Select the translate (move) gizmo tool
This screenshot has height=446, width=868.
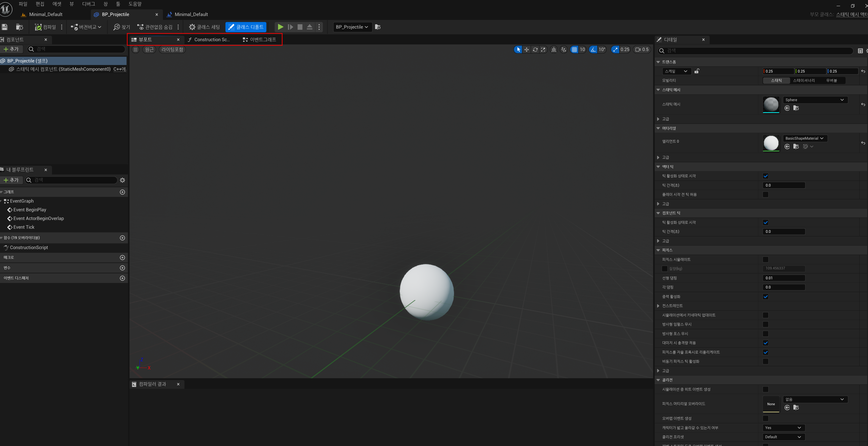[x=526, y=49]
